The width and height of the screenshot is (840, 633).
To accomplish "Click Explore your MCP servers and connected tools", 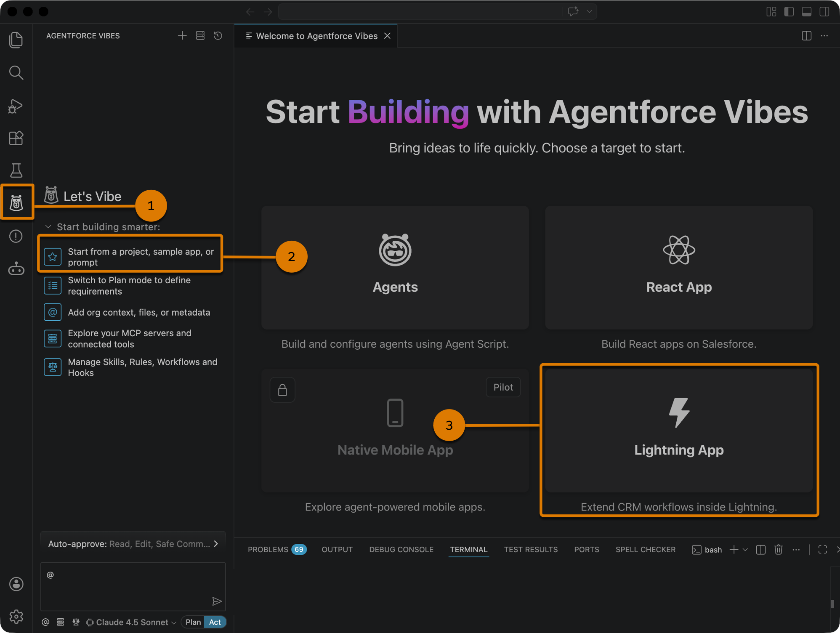I will click(x=130, y=339).
